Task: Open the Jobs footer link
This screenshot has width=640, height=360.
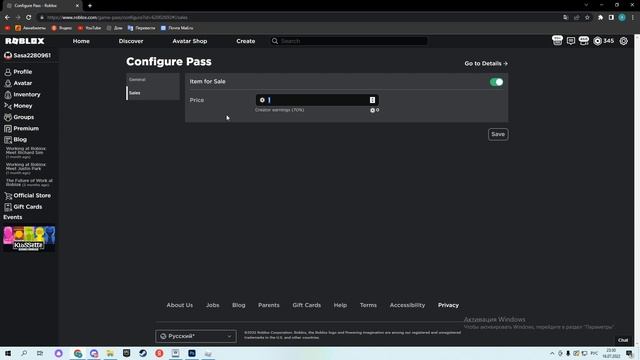Action: coord(213,305)
